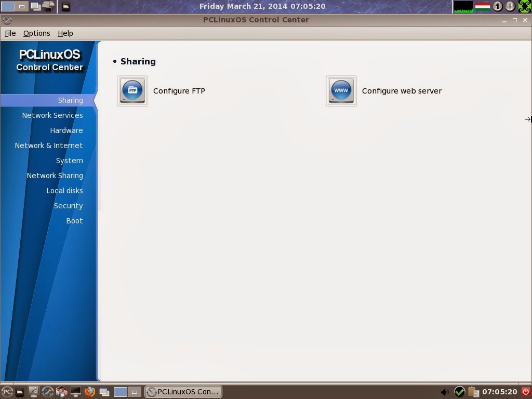Screen dimensions: 532x399
Task: Click the round number 1 button in top panel
Action: [x=497, y=6]
